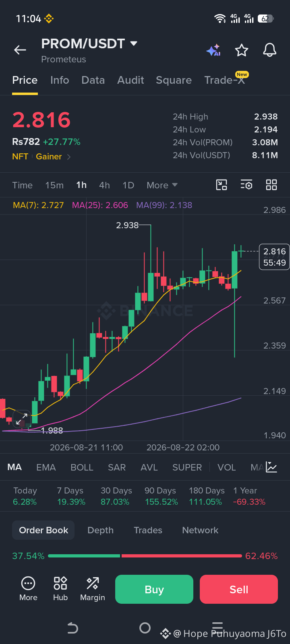Switch to the Price tab
Screen dimensions: 290x644
25,80
